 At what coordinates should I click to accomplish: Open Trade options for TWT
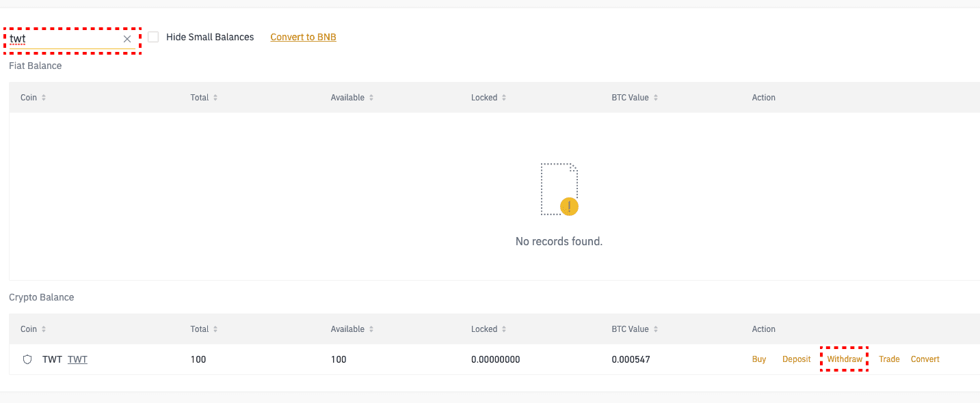click(x=889, y=359)
